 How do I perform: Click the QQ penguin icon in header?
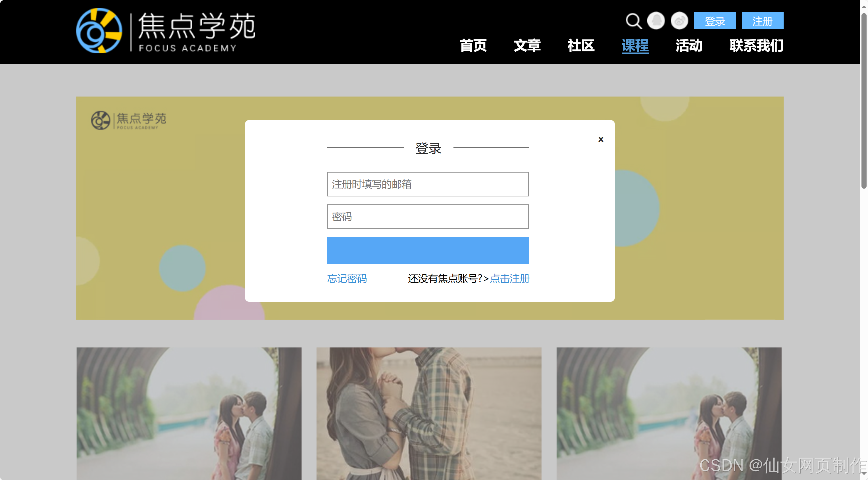click(656, 21)
